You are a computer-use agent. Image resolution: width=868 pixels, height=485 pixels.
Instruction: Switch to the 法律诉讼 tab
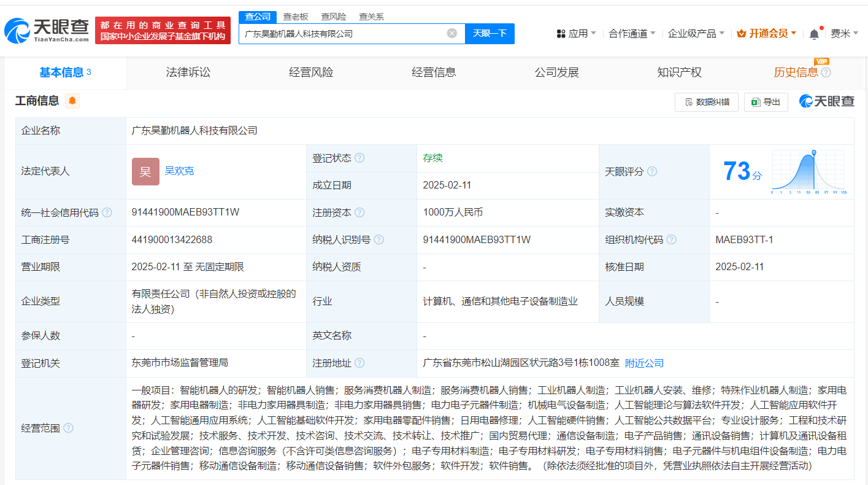pyautogui.click(x=188, y=72)
